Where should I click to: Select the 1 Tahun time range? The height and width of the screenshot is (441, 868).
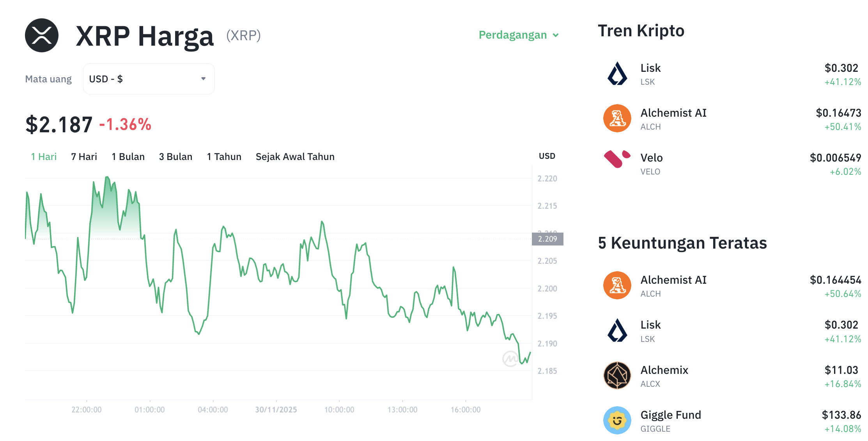click(224, 156)
